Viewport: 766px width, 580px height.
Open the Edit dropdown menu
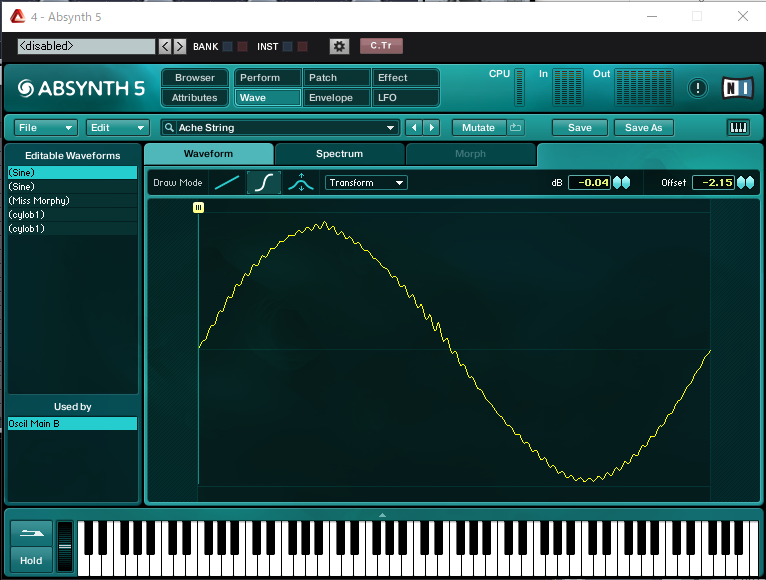[118, 128]
